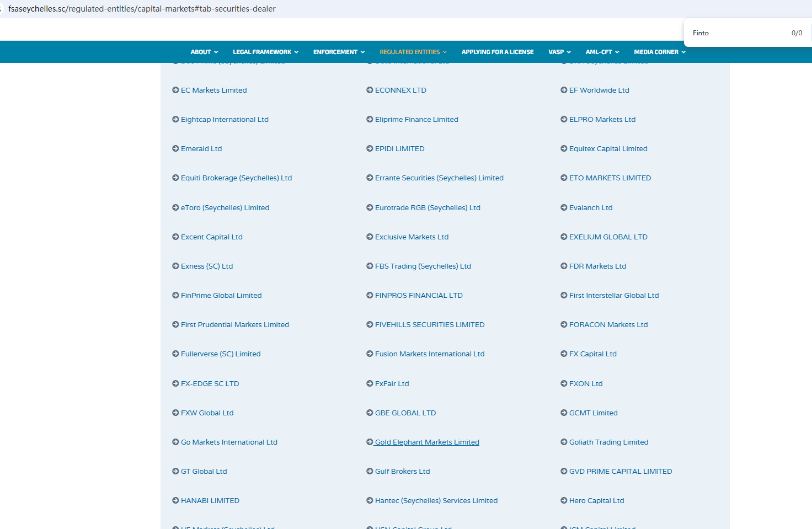Open the GT Global Ltd entry

(x=204, y=471)
